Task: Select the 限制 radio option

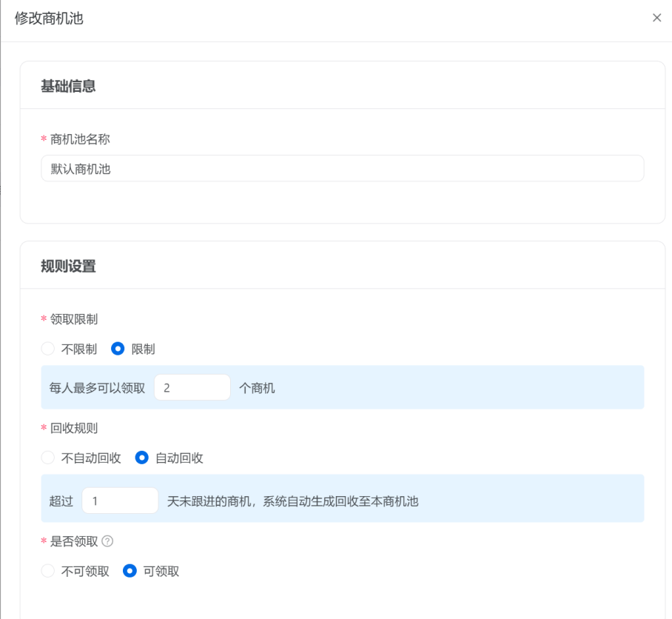Action: 118,349
